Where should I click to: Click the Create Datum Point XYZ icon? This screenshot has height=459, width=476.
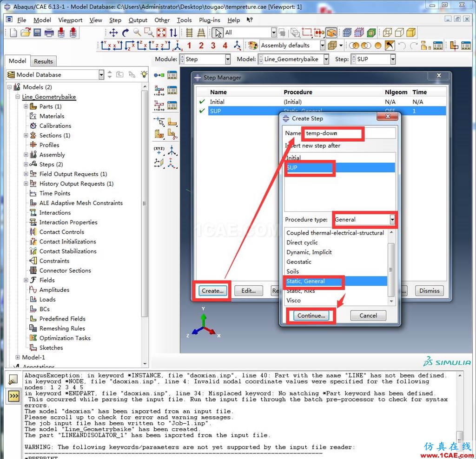(159, 150)
